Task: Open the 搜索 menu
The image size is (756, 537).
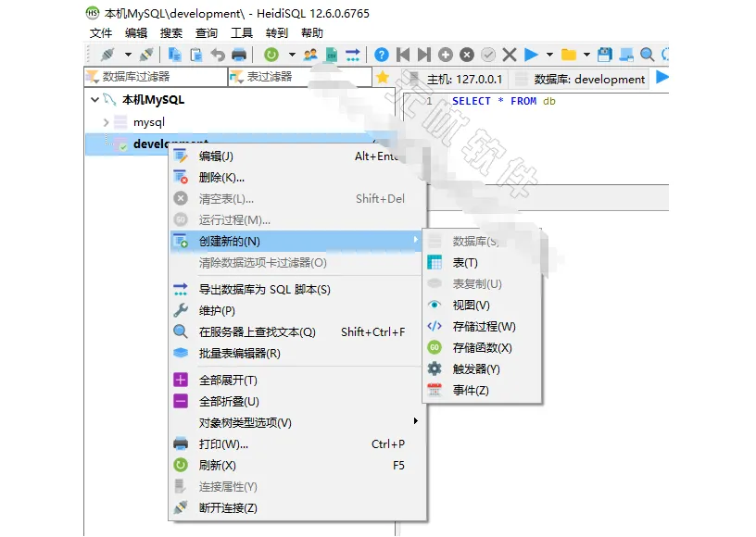Action: [171, 32]
